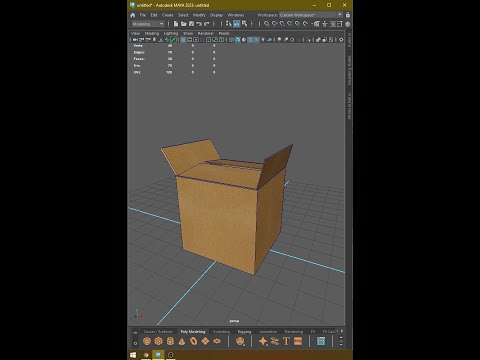Create a polygon torus from shelf
The width and height of the screenshot is (480, 360).
pyautogui.click(x=194, y=341)
